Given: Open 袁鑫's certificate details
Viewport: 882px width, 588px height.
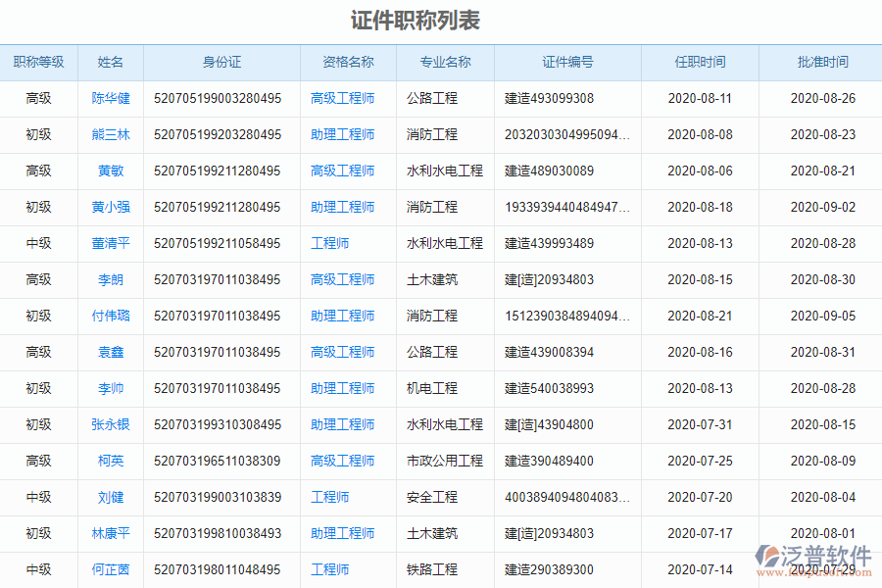Looking at the screenshot, I should 110,352.
